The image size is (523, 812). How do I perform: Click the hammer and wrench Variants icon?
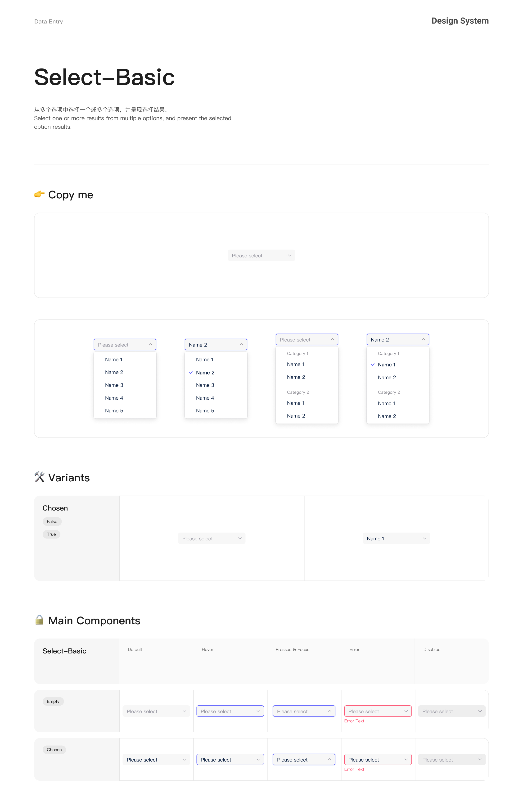[39, 477]
